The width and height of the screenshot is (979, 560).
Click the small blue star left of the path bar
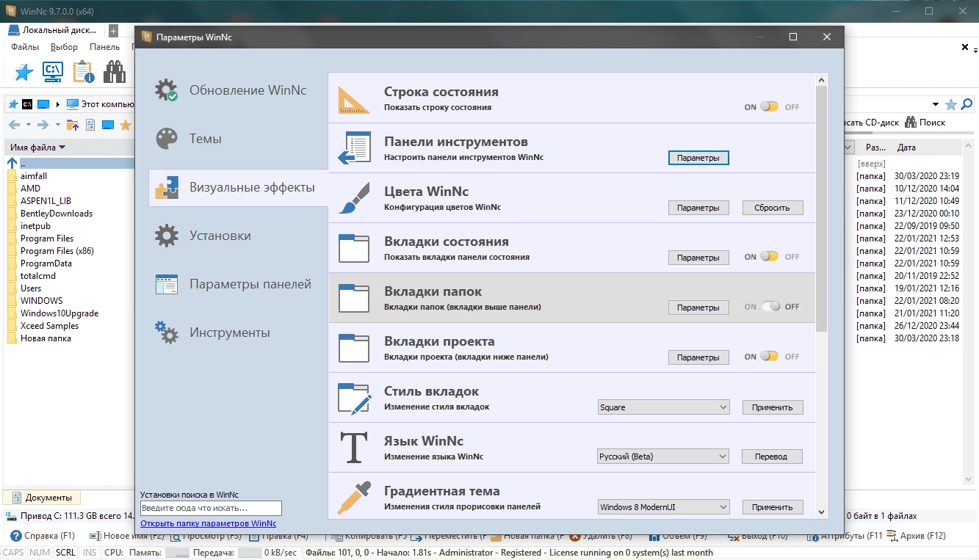[12, 104]
